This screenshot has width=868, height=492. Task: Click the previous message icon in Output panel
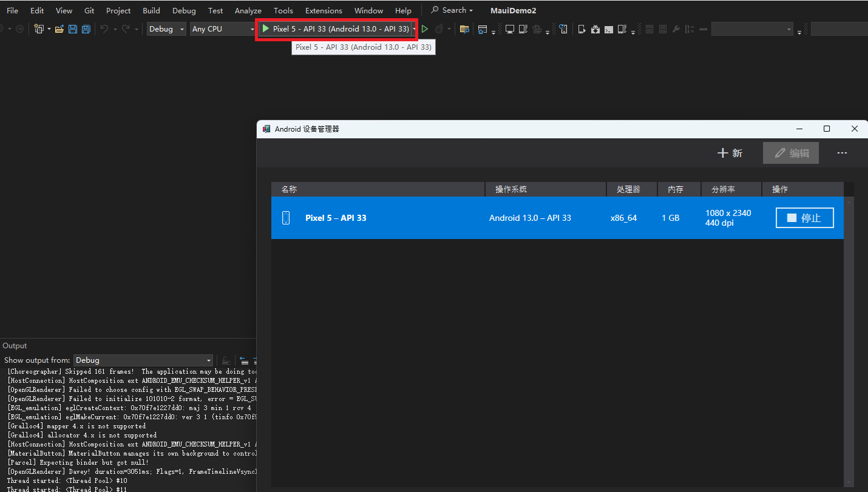(x=244, y=360)
